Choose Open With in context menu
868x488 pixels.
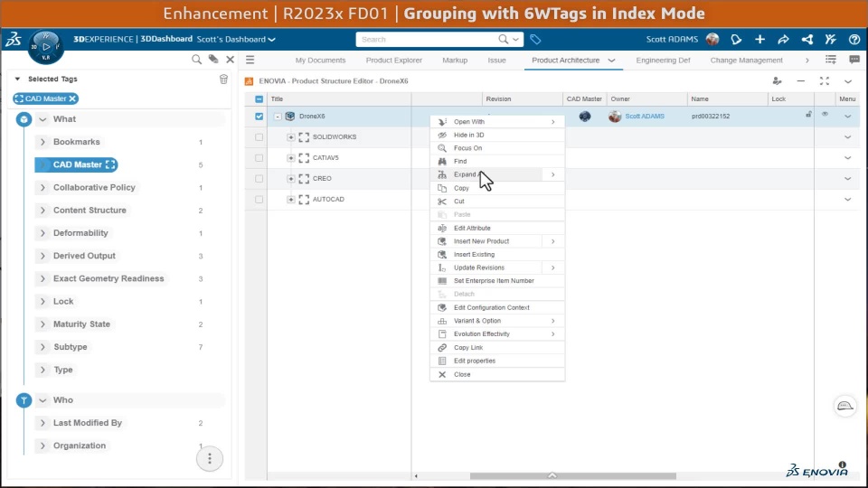pyautogui.click(x=497, y=122)
